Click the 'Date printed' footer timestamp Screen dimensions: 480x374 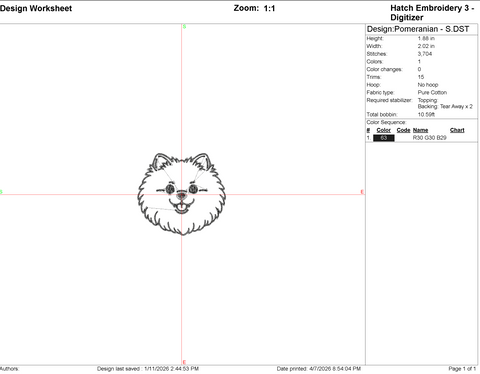click(319, 369)
